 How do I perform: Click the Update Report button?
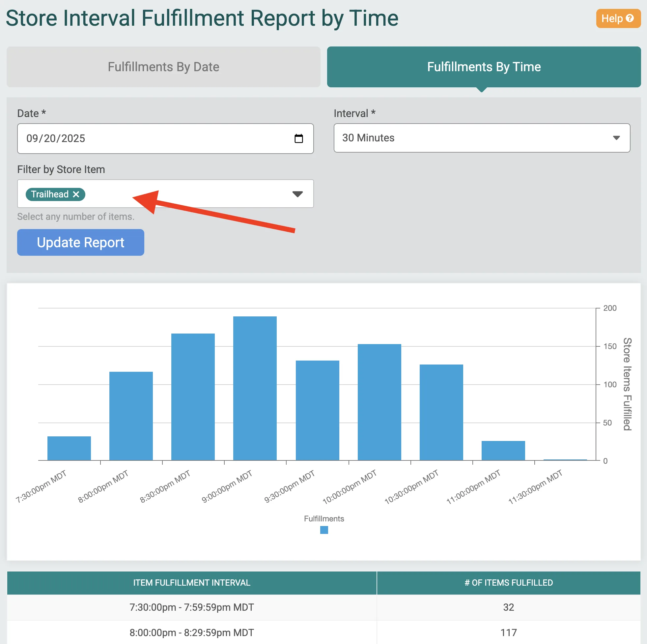(80, 242)
